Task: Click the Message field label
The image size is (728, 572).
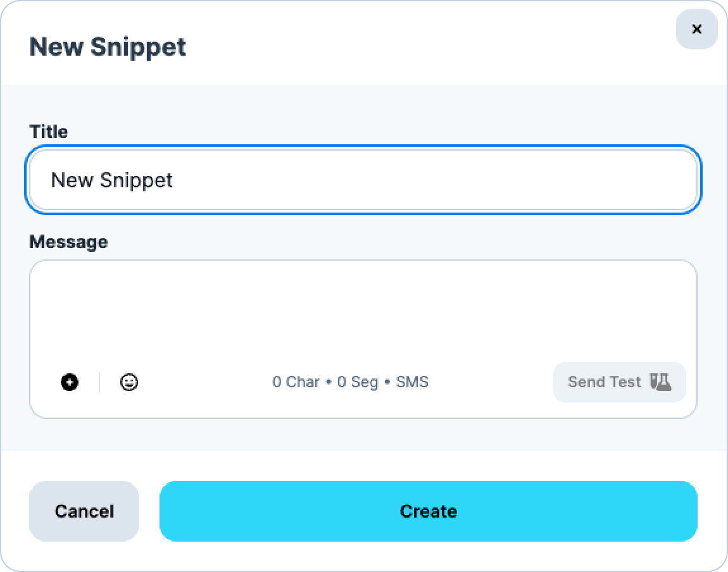Action: click(x=69, y=242)
